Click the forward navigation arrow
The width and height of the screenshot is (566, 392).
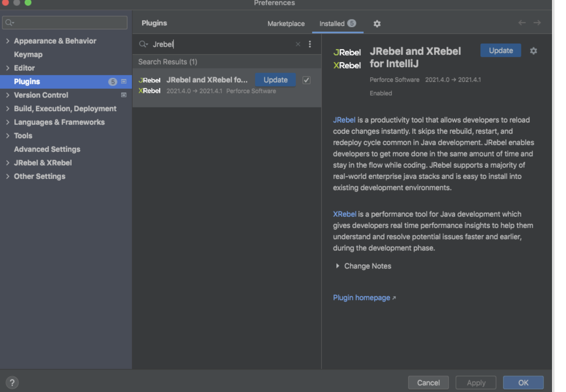(x=537, y=23)
